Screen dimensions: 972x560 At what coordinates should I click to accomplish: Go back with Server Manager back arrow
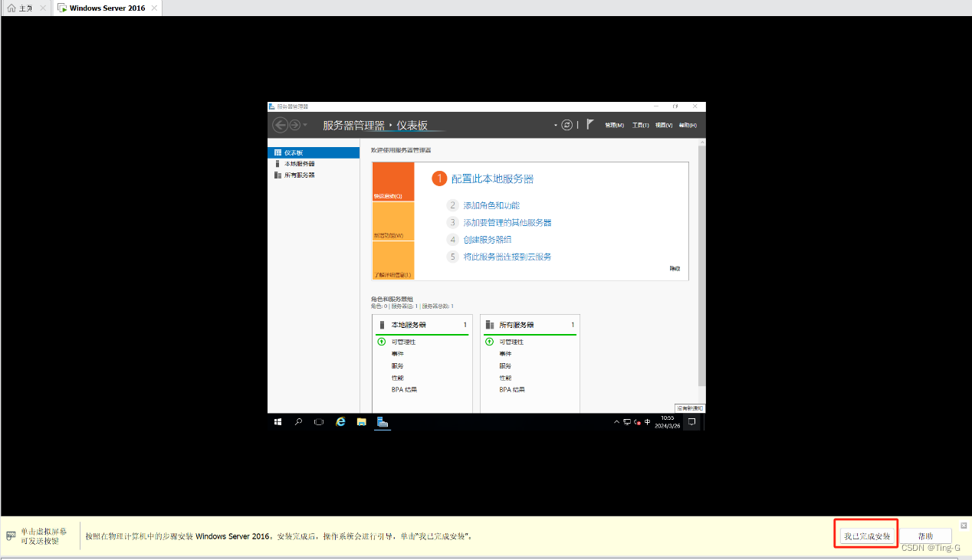tap(280, 125)
